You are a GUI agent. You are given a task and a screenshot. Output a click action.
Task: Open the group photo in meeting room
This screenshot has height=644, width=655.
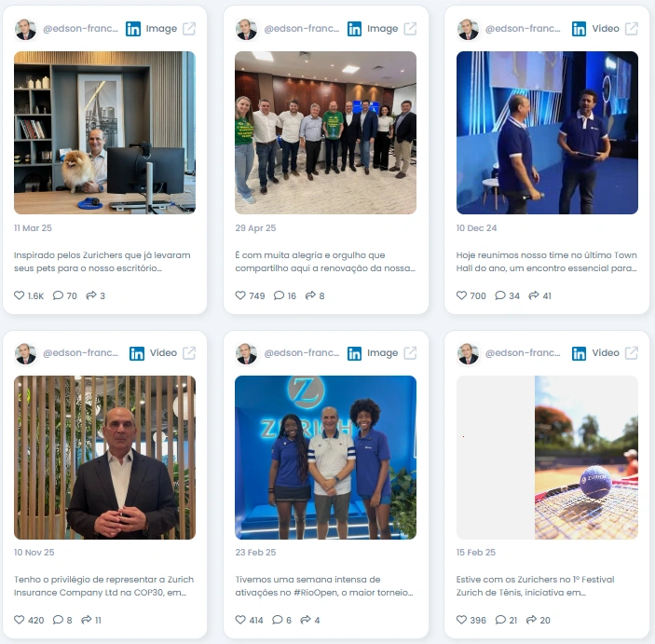[325, 133]
